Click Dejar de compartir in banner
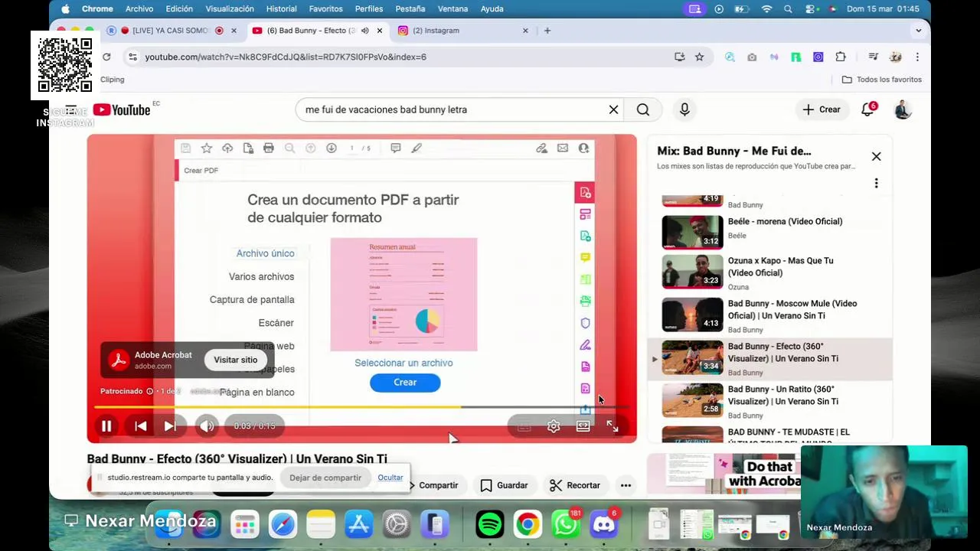 click(325, 478)
